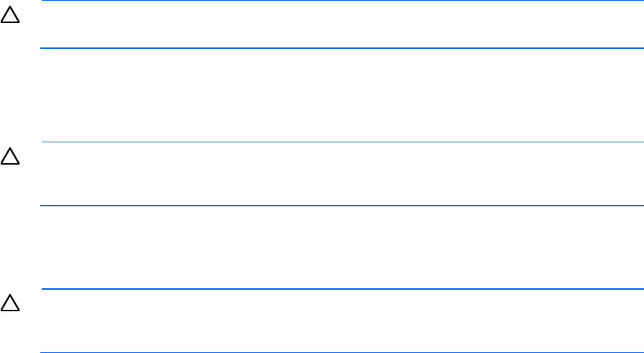Click the left end of the bottommost blue line
Viewport: 644px width, 353px height.
pyautogui.click(x=43, y=352)
